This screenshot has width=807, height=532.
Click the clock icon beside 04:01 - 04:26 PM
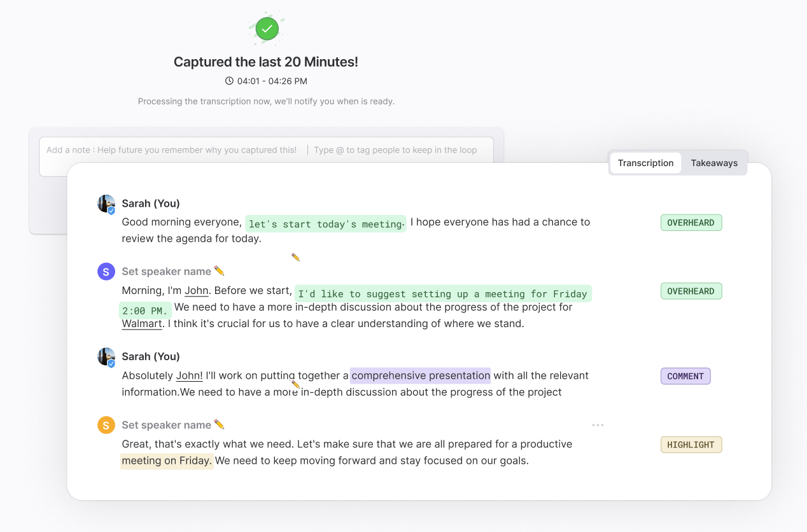click(229, 81)
